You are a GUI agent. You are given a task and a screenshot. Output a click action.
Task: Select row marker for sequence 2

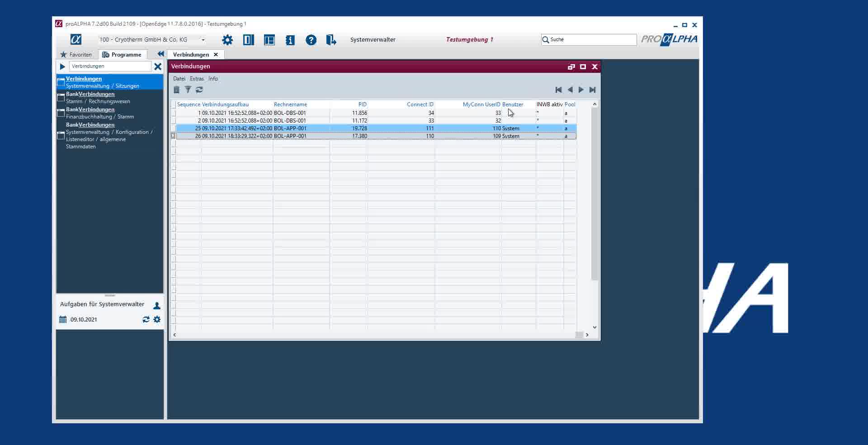pos(173,121)
